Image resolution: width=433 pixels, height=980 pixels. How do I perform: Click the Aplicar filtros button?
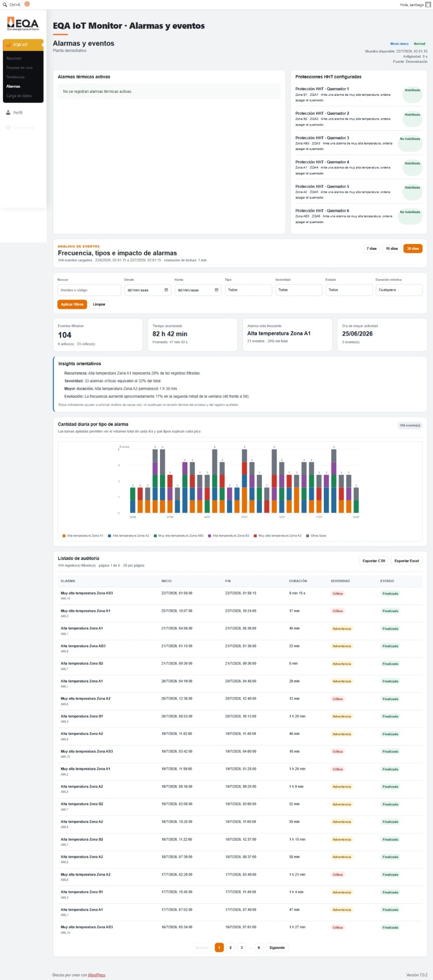pos(72,304)
